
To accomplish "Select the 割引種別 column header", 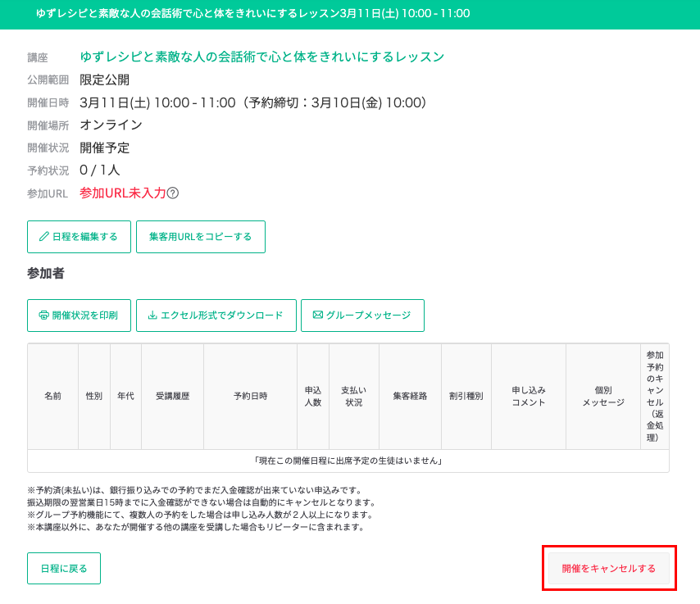I will [x=466, y=396].
